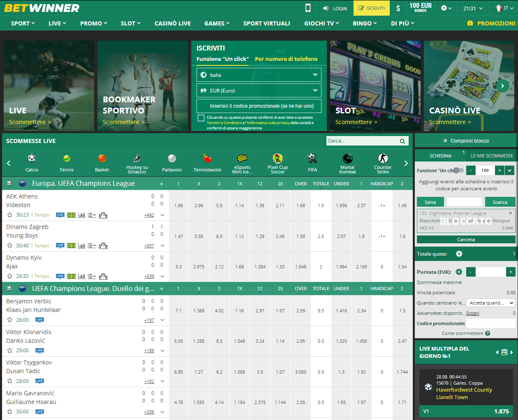Open the EUR (Euro) currency dropdown
Image resolution: width=518 pixels, height=420 pixels.
coord(259,90)
